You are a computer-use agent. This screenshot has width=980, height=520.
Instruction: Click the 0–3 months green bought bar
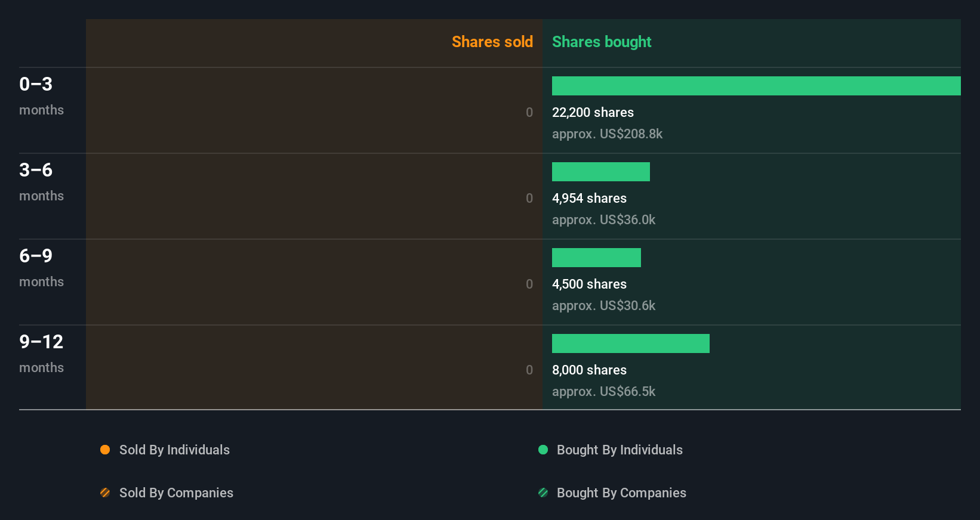[x=756, y=86]
